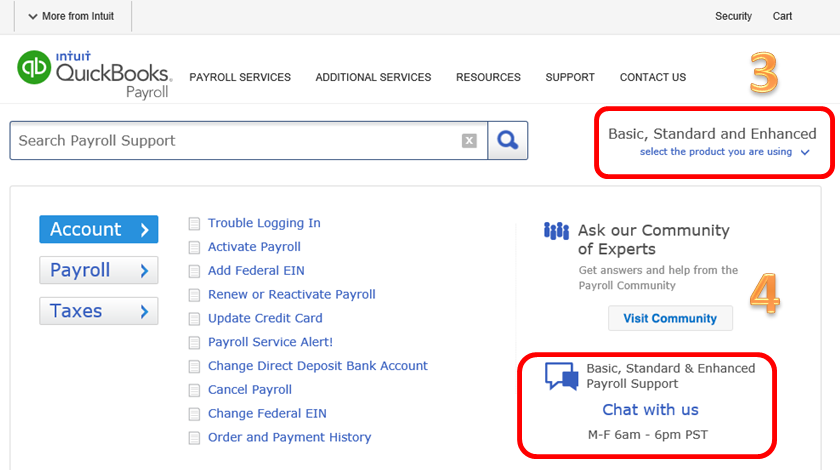This screenshot has height=470, width=840.
Task: Open the Add Federal EIN article
Action: [x=256, y=271]
